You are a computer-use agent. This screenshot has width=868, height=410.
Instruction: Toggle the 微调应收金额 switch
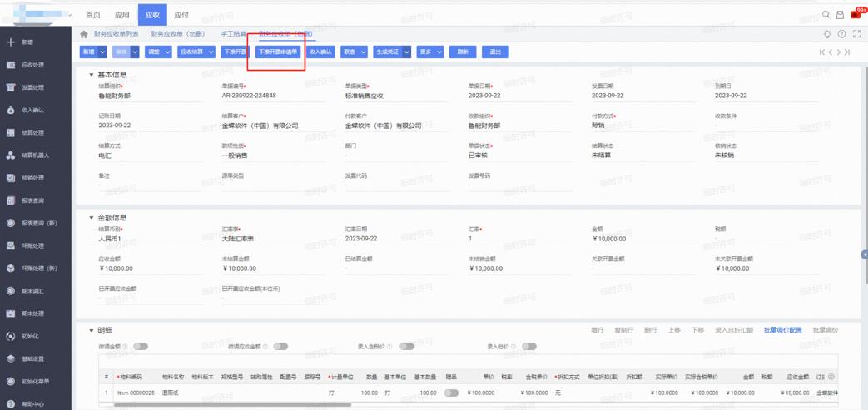(x=280, y=346)
